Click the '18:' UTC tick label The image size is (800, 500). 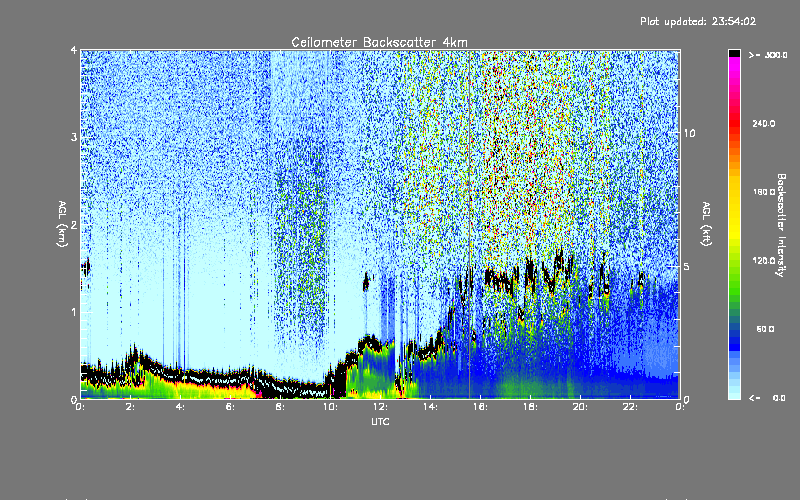pyautogui.click(x=530, y=407)
